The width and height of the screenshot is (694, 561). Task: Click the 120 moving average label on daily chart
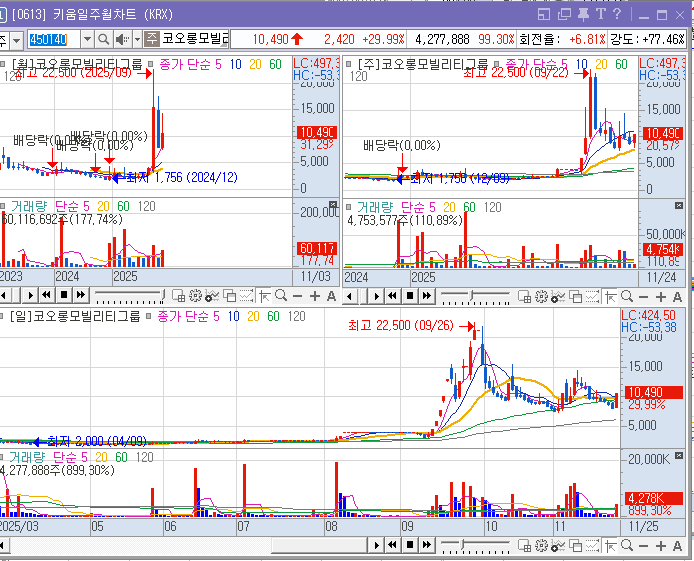pos(297,316)
